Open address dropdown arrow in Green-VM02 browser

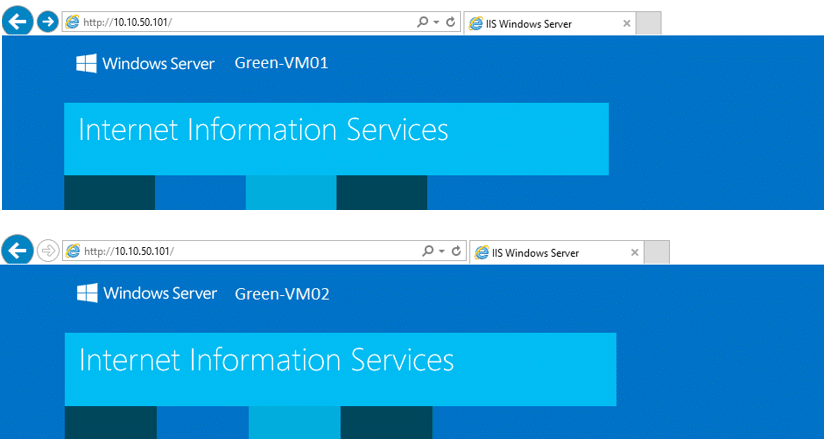(442, 252)
